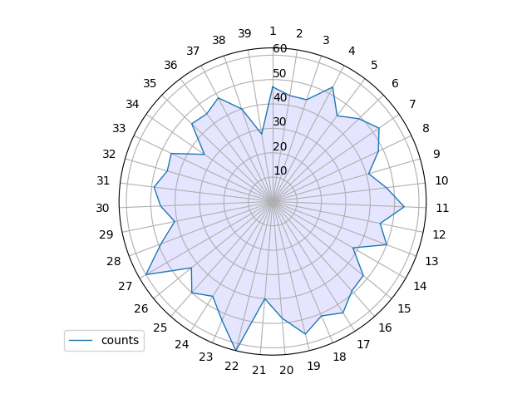Click the angular label '39'
The image size is (532, 399).
point(244,33)
